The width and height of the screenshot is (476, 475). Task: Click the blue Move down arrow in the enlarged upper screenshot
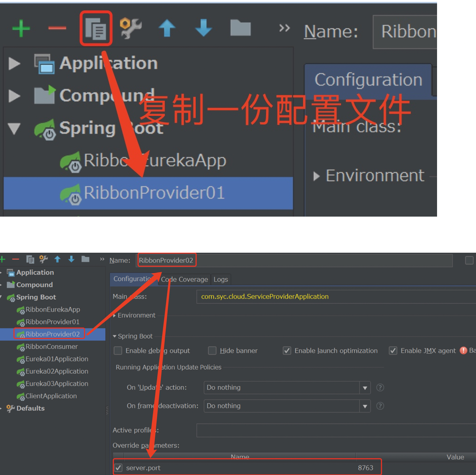coord(203,28)
